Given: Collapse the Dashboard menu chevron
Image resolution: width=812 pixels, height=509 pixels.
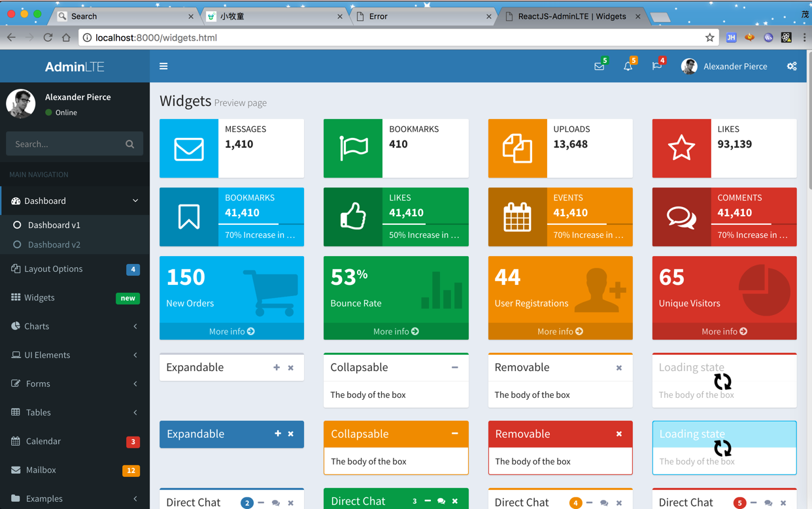Looking at the screenshot, I should [135, 201].
